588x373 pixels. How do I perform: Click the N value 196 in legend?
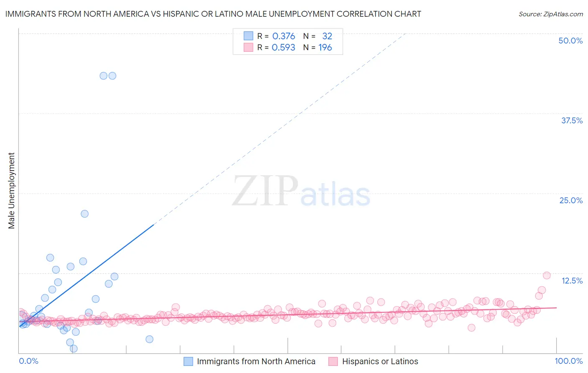[x=325, y=48]
